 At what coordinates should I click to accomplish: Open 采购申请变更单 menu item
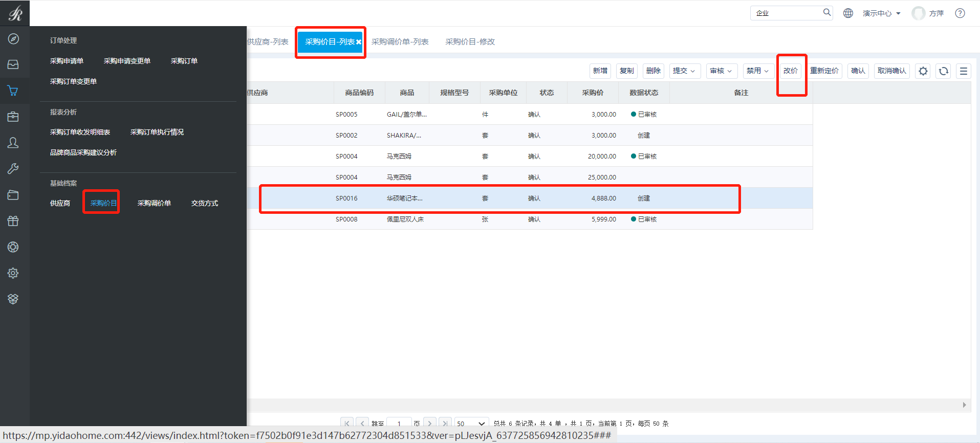click(127, 61)
